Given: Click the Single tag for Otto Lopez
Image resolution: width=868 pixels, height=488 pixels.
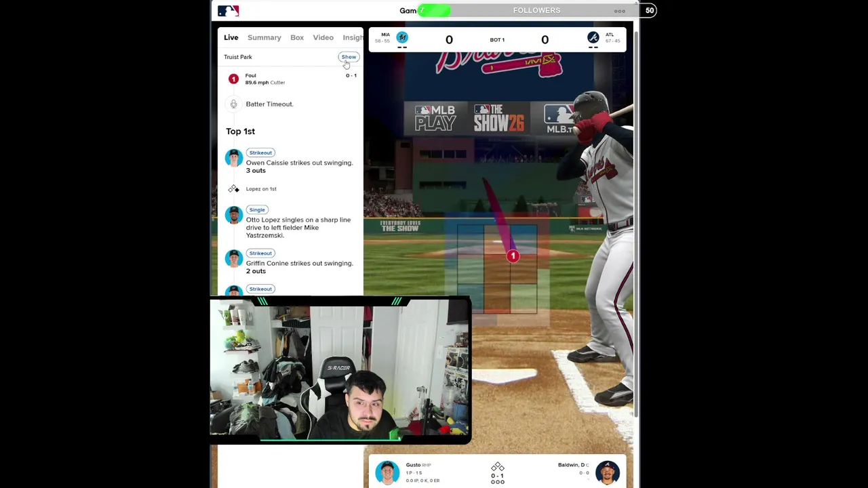Looking at the screenshot, I should click(256, 209).
